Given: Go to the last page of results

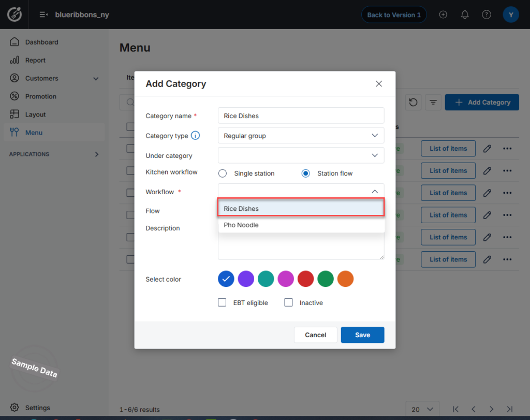Looking at the screenshot, I should pyautogui.click(x=510, y=409).
